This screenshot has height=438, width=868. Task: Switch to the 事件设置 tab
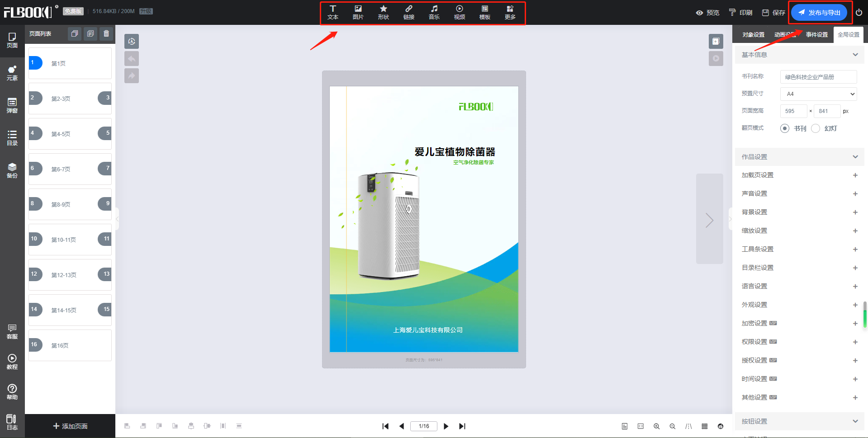click(x=817, y=35)
